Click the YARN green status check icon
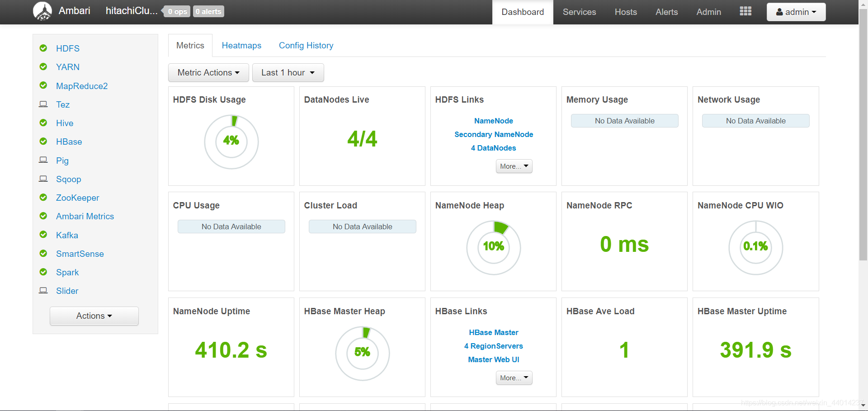 coord(43,66)
